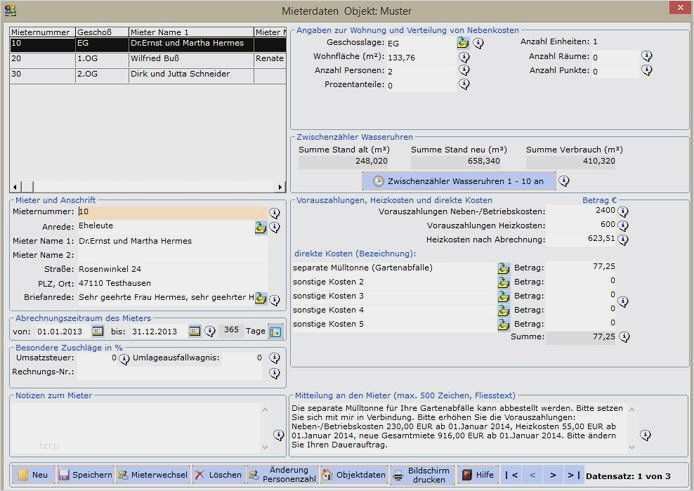Open selection list icon for Anrede

click(x=260, y=227)
